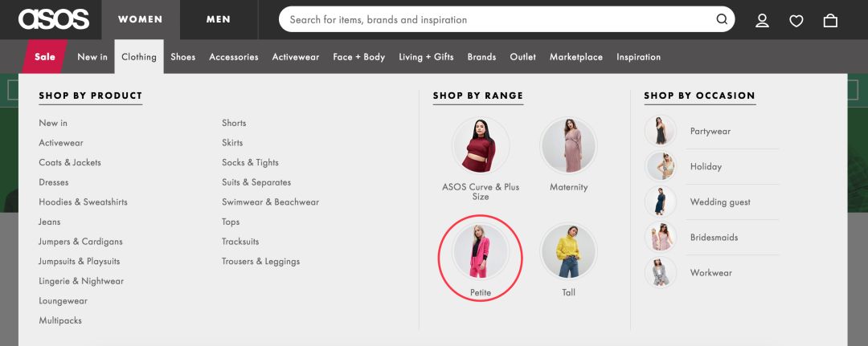Open the Wedding guest text link
868x346 pixels.
pos(720,202)
